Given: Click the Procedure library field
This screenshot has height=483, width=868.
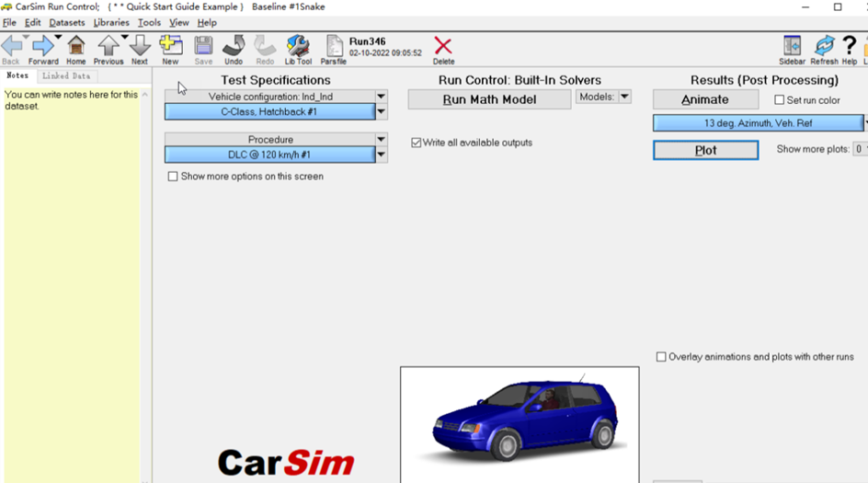Looking at the screenshot, I should [x=270, y=139].
